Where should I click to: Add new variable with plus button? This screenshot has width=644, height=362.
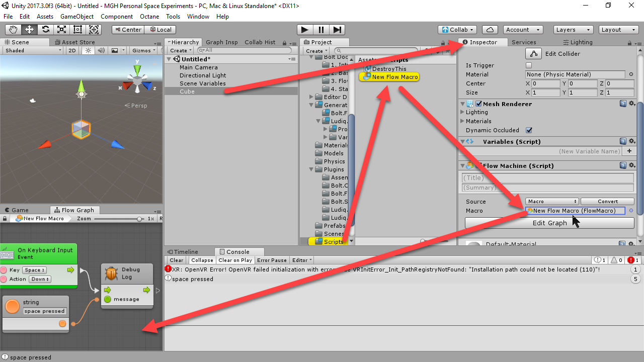[x=629, y=151]
